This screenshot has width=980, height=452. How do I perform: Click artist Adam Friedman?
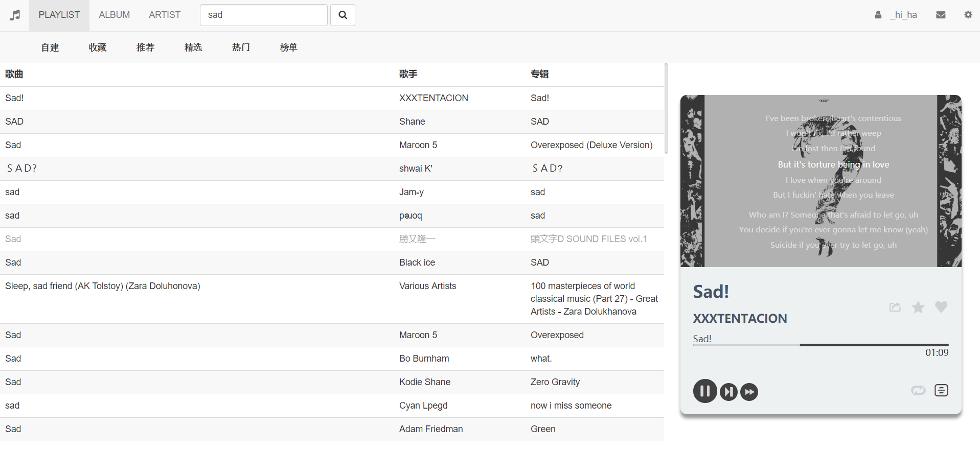[431, 429]
